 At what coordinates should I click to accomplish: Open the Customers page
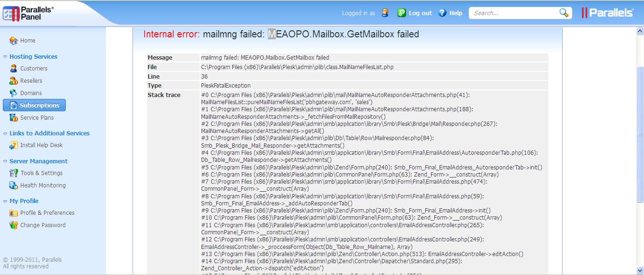point(34,69)
